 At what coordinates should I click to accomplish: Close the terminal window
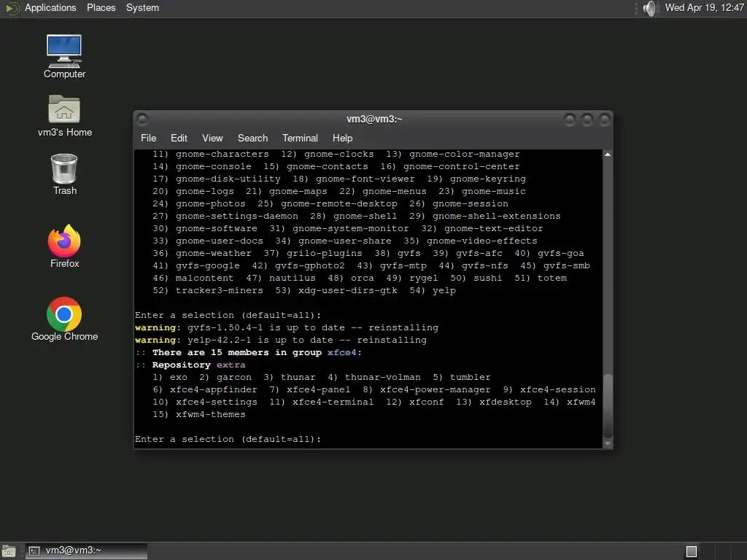coord(605,119)
